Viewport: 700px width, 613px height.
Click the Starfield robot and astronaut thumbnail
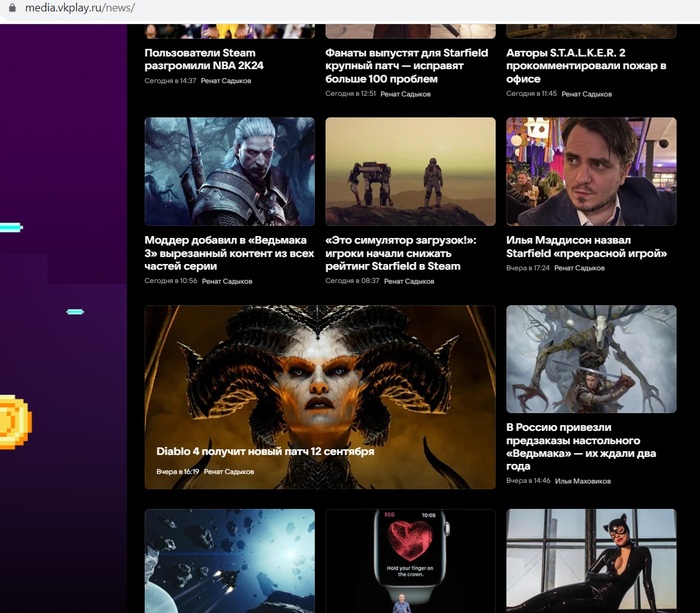(410, 171)
